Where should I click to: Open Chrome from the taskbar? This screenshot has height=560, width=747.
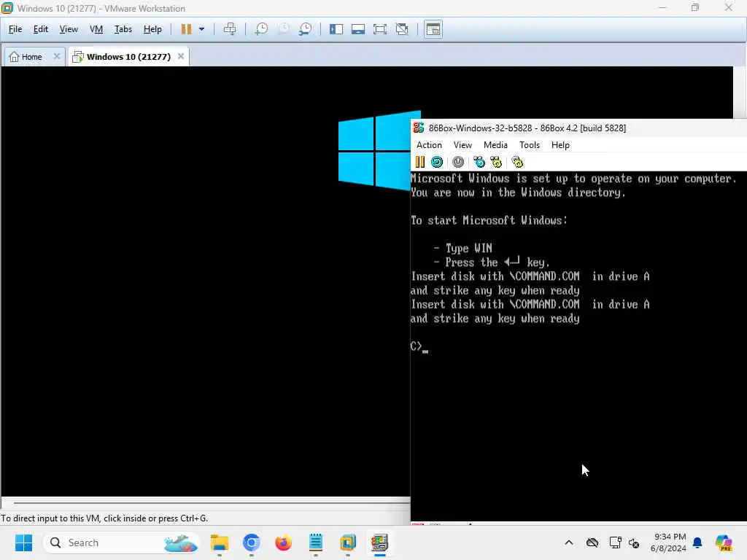(x=251, y=542)
